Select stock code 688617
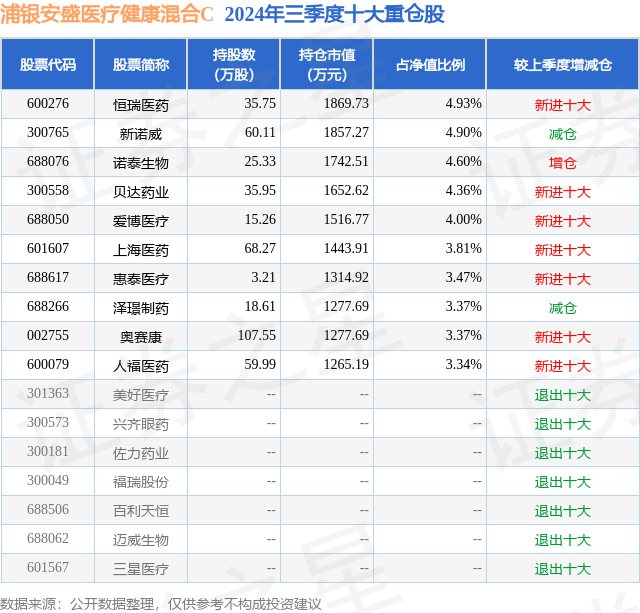The width and height of the screenshot is (640, 613). 48,278
